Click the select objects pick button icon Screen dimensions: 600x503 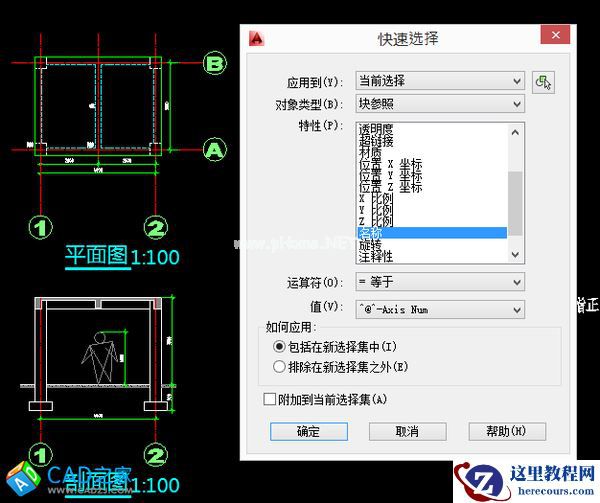coord(543,82)
